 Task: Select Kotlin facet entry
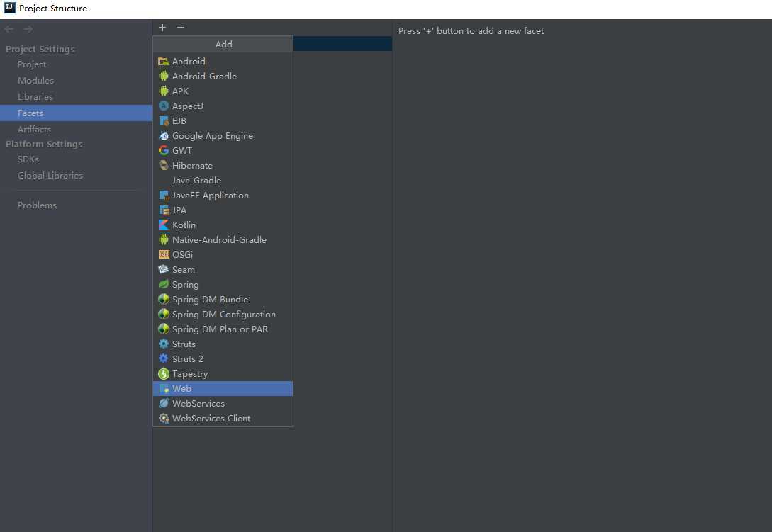[x=223, y=225]
